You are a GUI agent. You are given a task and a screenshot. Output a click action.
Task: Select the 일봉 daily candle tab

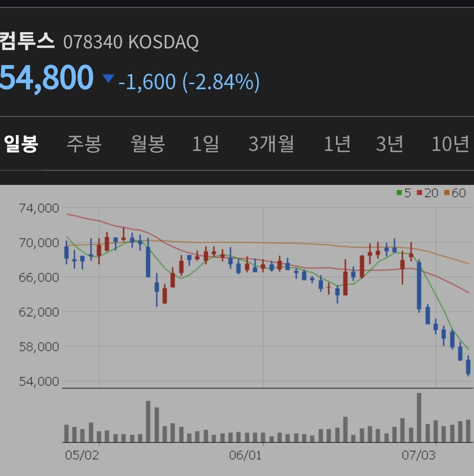point(21,144)
